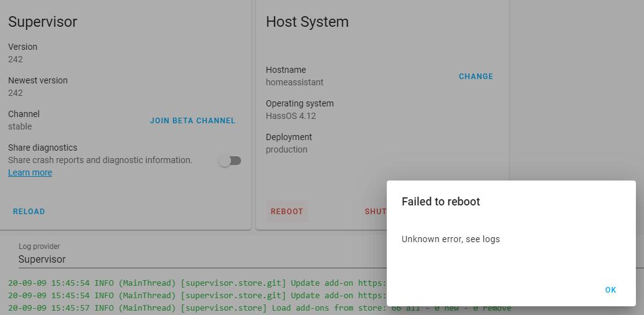Click the 'Host System' card heading
644x315 pixels.
[x=307, y=22]
